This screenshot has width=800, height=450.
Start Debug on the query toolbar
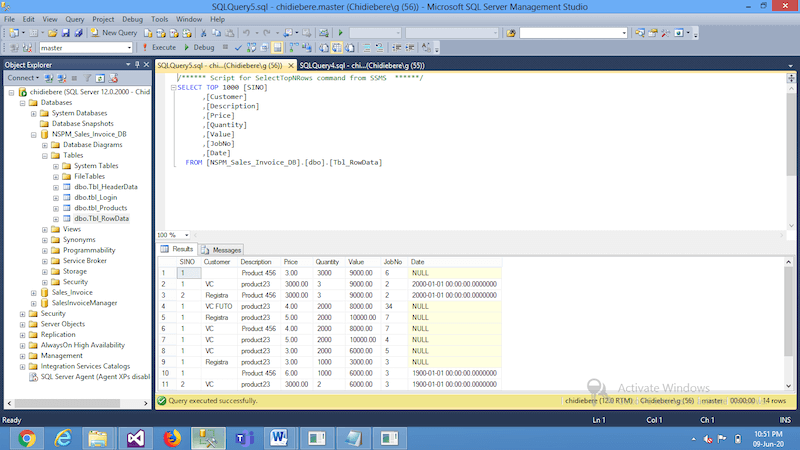click(x=199, y=47)
